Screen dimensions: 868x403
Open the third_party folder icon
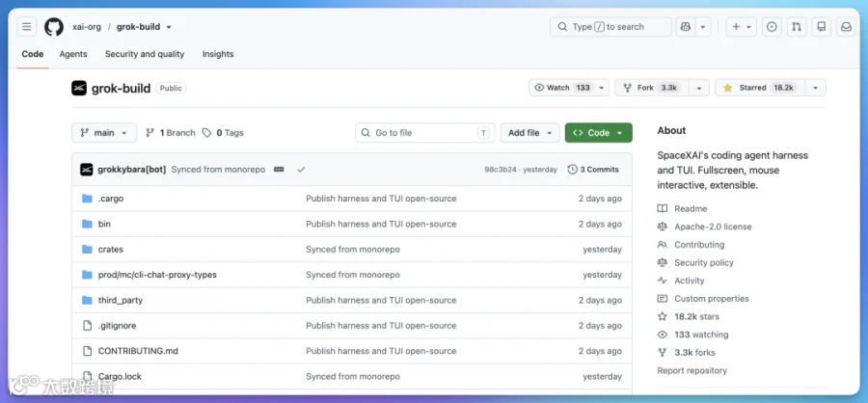tap(87, 300)
